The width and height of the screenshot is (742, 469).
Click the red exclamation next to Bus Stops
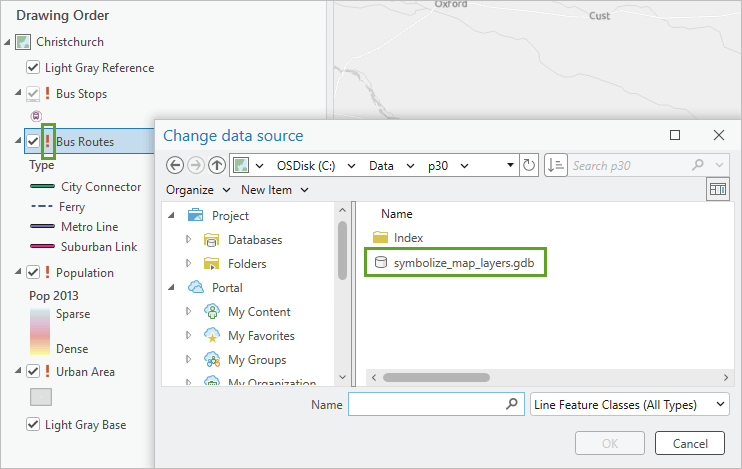coord(47,93)
